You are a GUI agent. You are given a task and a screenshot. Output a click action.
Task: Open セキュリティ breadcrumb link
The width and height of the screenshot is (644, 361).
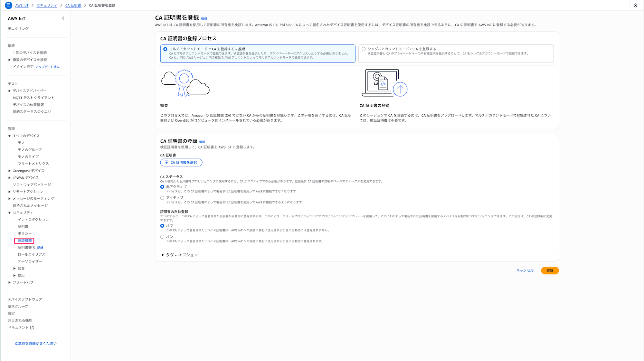click(47, 5)
